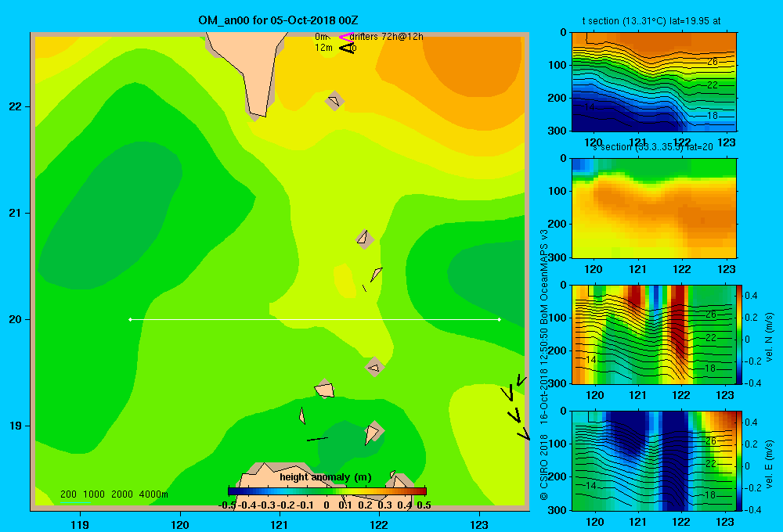The height and width of the screenshot is (532, 783).
Task: Click latitude label 21 on the main map axis
Action: coord(16,213)
